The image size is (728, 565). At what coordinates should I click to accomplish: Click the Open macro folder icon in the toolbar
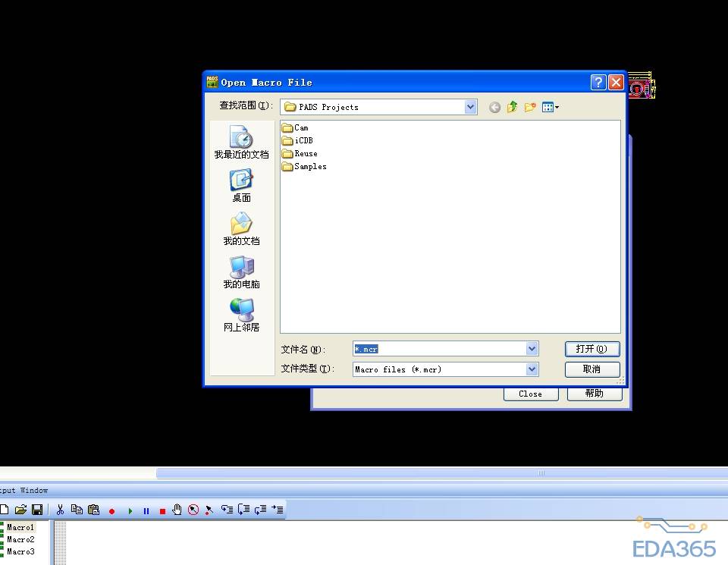(20, 510)
